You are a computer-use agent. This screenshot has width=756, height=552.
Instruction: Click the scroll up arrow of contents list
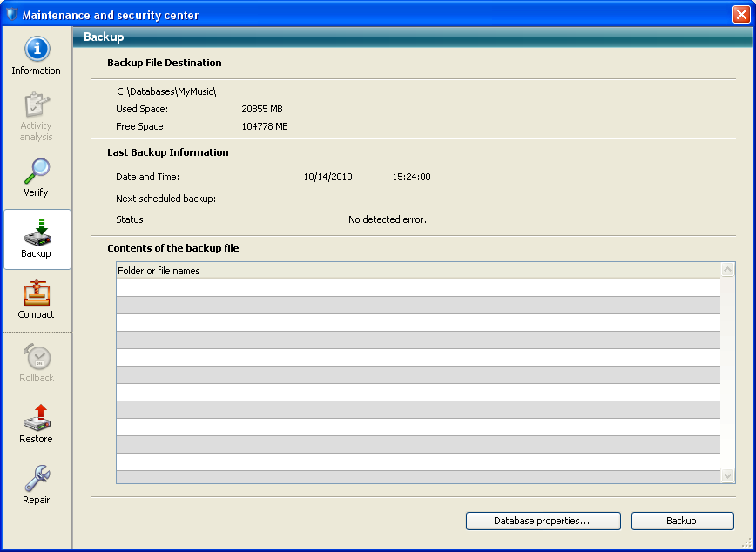[728, 271]
